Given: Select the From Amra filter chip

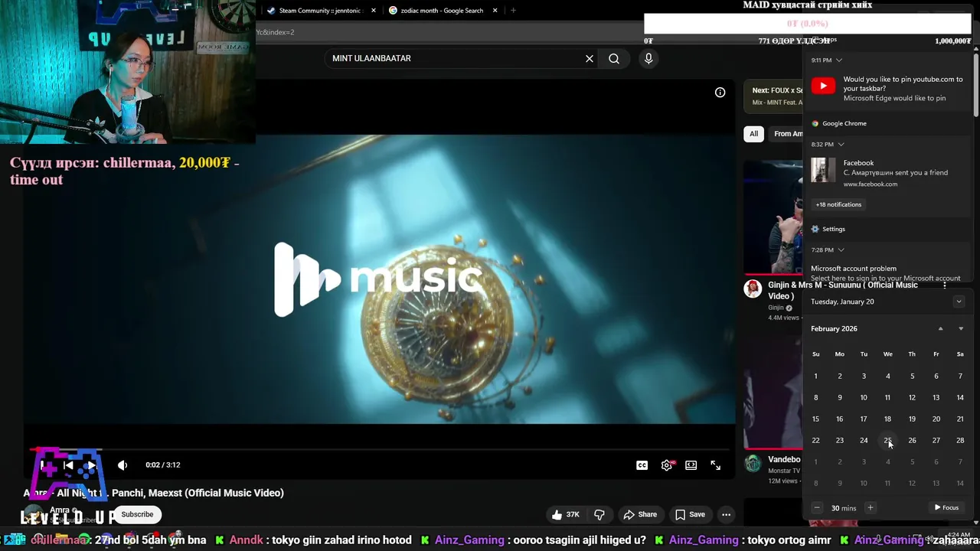Looking at the screenshot, I should tap(786, 134).
